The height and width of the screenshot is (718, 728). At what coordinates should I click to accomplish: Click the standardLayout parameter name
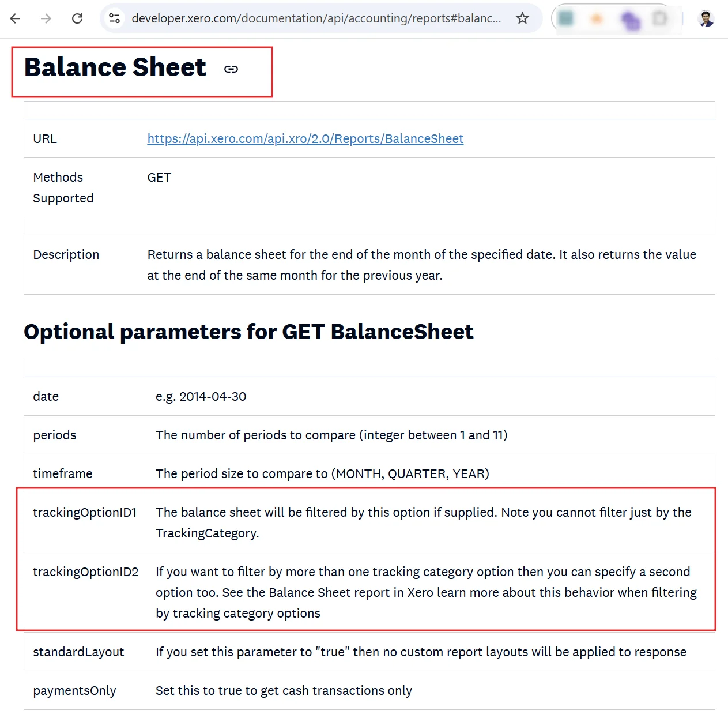78,652
